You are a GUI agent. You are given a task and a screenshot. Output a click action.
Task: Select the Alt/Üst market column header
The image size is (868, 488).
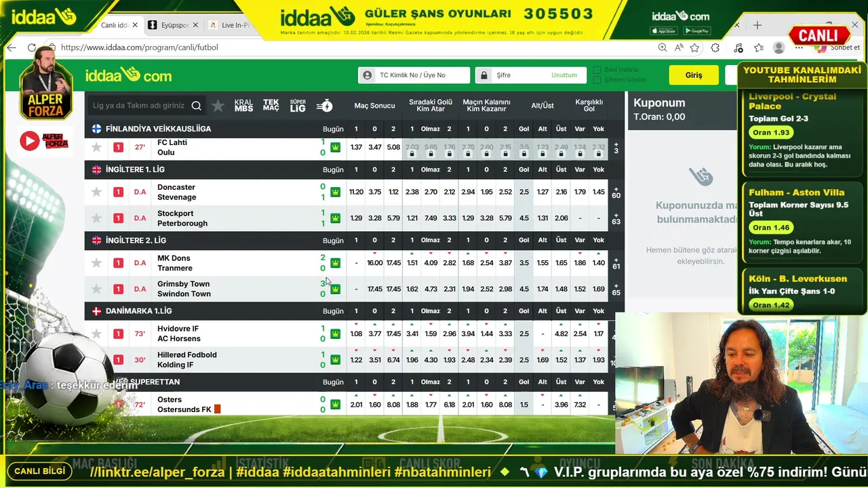coord(542,106)
